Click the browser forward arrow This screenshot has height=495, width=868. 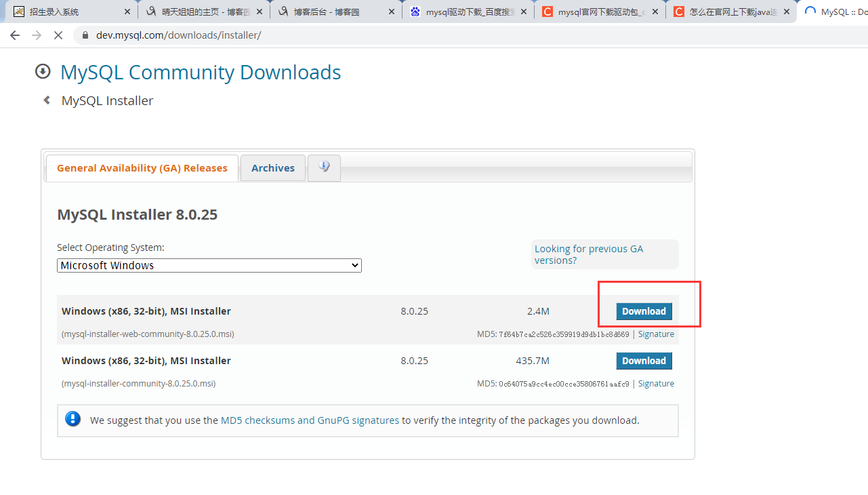37,35
